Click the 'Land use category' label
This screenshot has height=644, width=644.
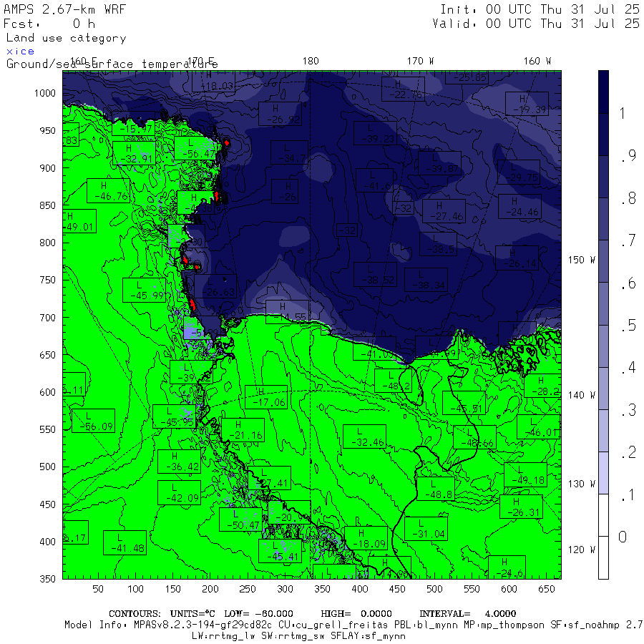point(66,38)
